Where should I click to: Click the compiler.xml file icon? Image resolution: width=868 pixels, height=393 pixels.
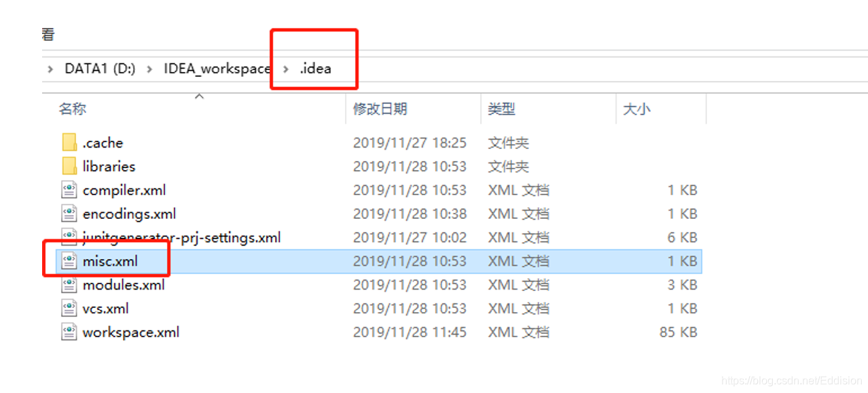(69, 190)
